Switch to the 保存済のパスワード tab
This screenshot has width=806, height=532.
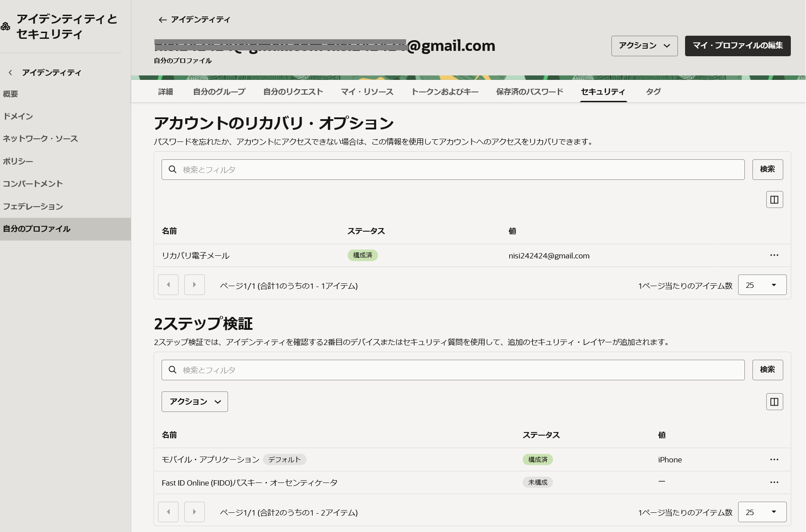coord(530,91)
